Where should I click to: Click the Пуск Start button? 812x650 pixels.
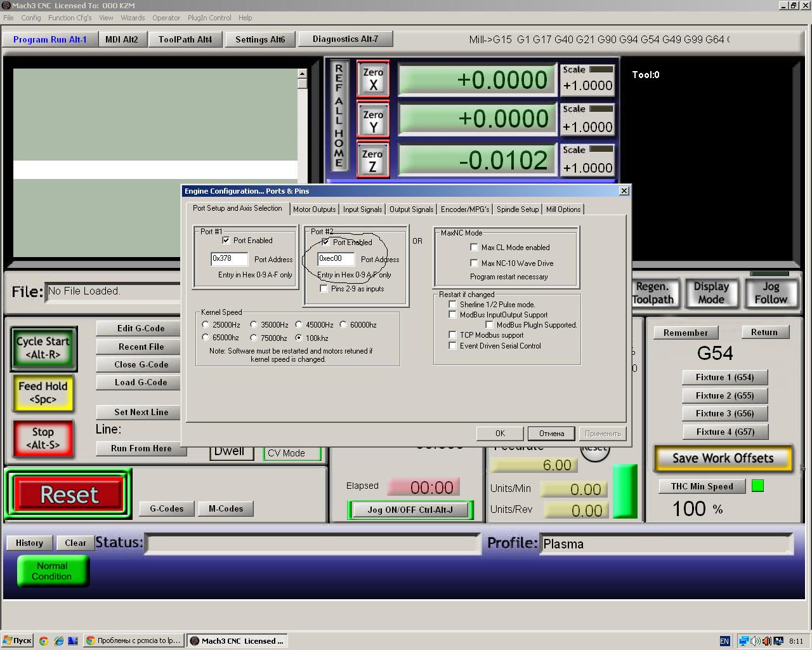17,640
